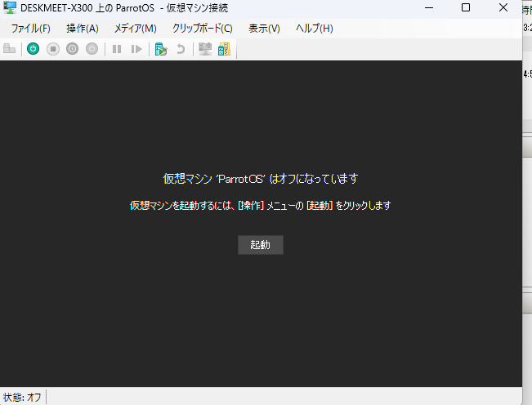Click the Shut Down circle icon
Image resolution: width=532 pixels, height=405 pixels.
pos(73,49)
